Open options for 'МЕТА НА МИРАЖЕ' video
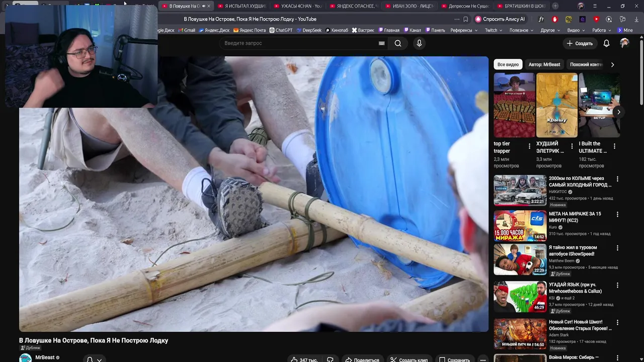 coord(617,214)
